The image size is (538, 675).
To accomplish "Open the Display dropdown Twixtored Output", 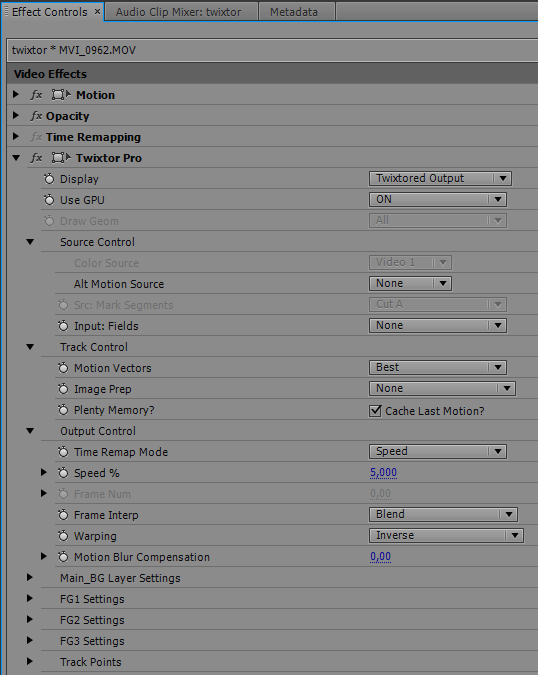I will pos(440,178).
